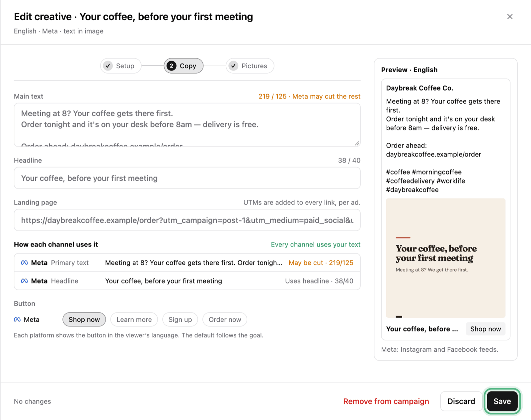Close the Edit creative dialog
The height and width of the screenshot is (420, 531).
pos(510,17)
